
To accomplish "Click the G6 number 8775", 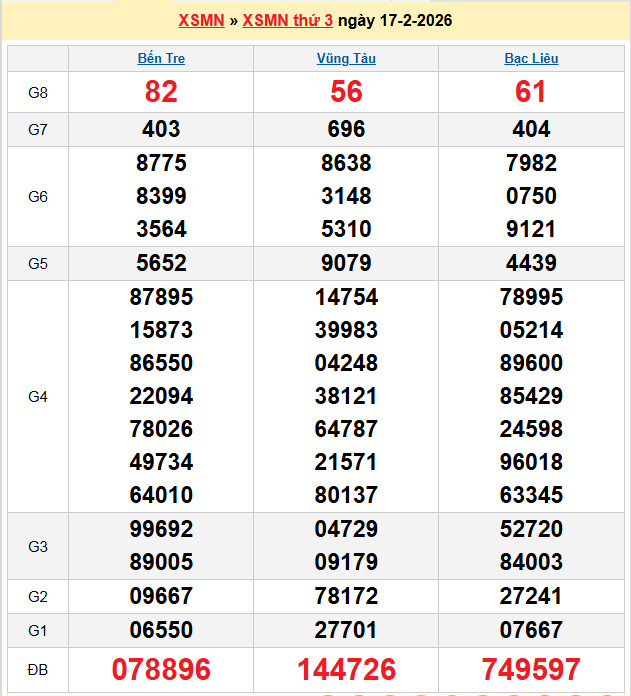I will (x=161, y=163).
